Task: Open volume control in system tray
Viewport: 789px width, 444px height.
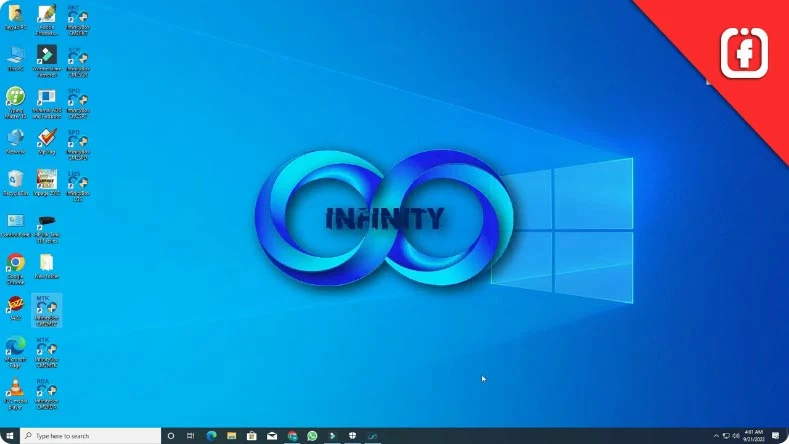Action: [736, 436]
